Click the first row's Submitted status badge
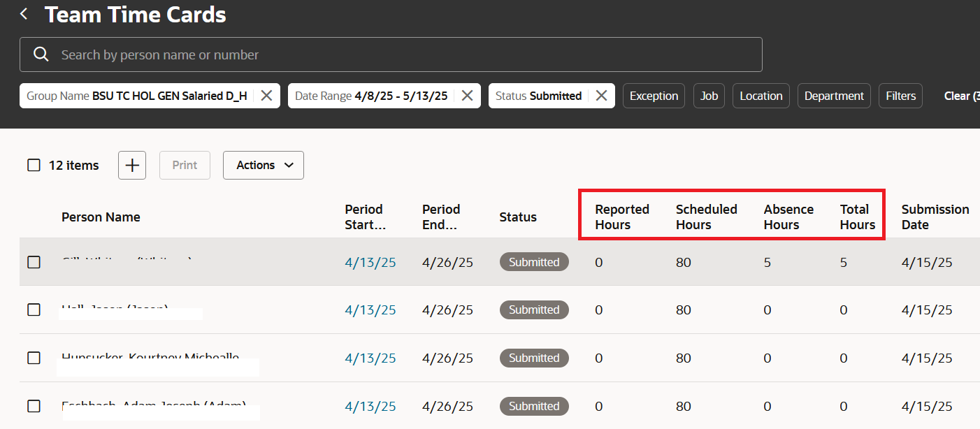The image size is (980, 429). pyautogui.click(x=534, y=262)
